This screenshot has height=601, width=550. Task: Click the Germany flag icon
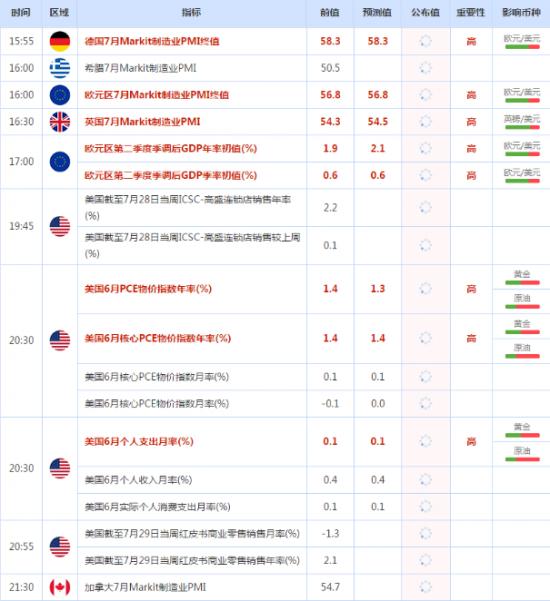coord(60,41)
